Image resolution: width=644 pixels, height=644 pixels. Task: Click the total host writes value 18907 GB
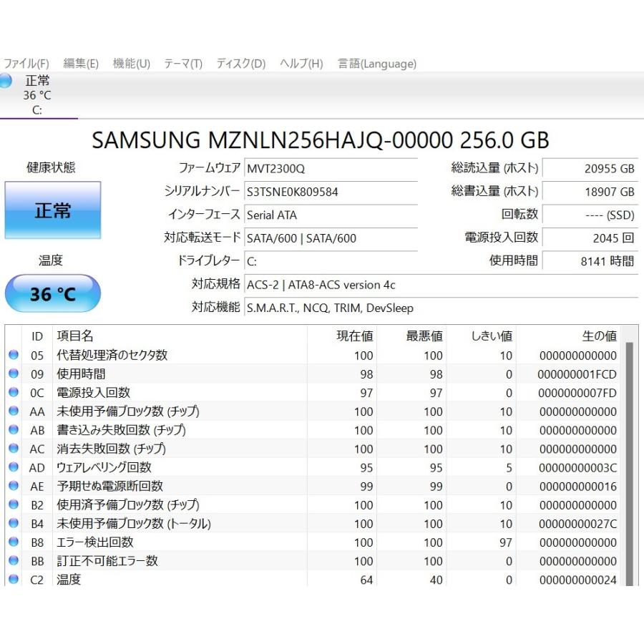pos(590,192)
